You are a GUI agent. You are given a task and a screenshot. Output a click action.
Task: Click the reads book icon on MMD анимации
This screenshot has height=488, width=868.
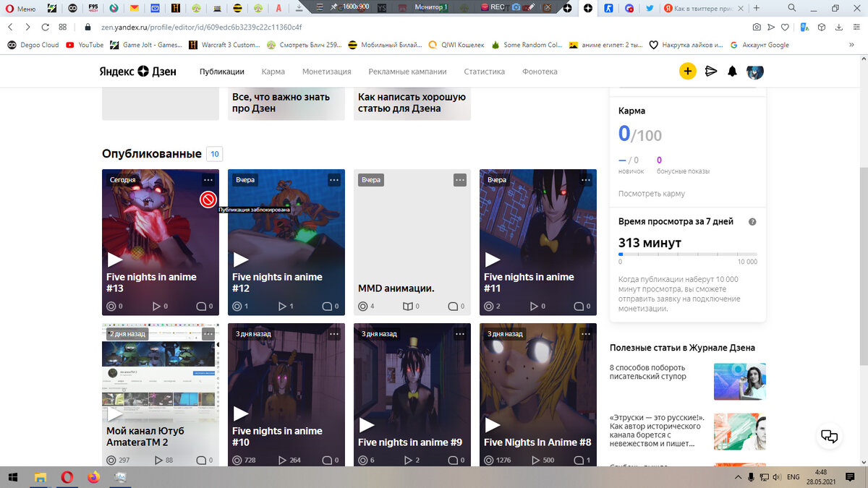(x=408, y=307)
